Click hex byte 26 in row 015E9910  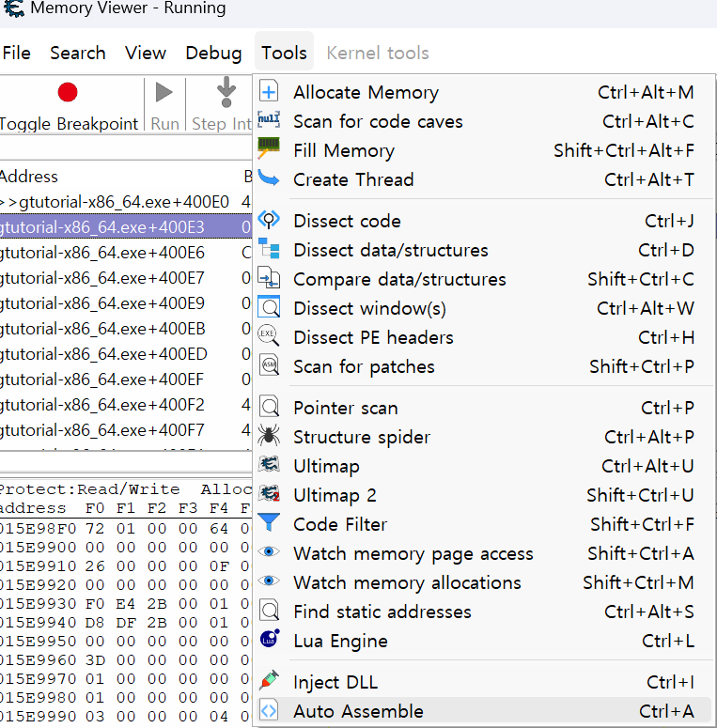coord(95,566)
